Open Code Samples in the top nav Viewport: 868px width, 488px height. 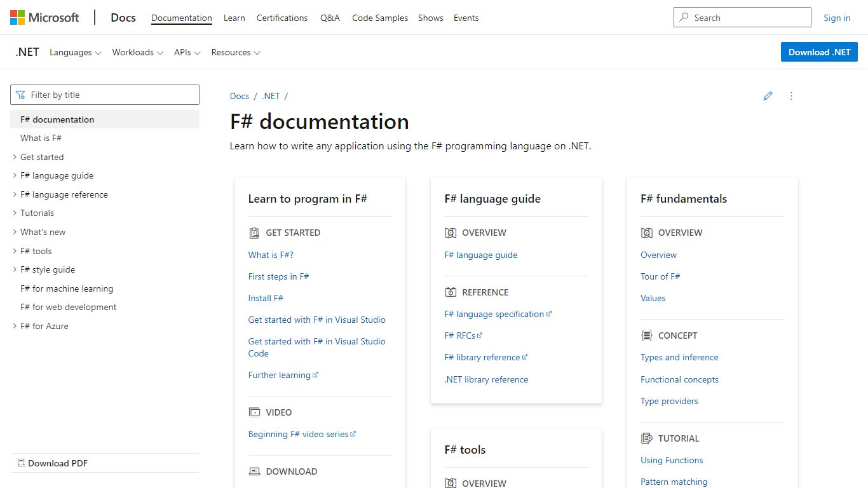380,18
